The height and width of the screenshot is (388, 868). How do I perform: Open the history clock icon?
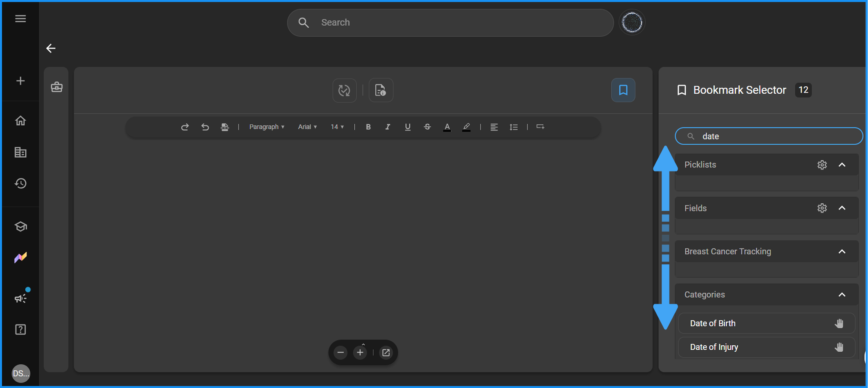[21, 183]
